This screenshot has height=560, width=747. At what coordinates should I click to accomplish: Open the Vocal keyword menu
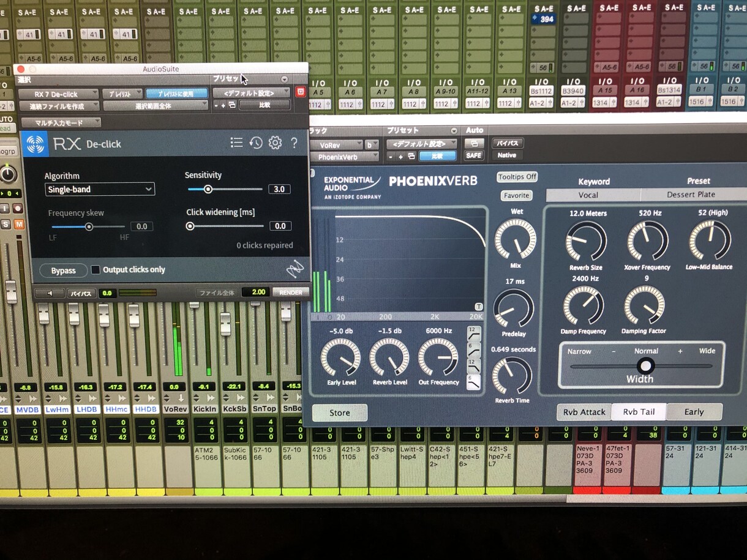(593, 195)
